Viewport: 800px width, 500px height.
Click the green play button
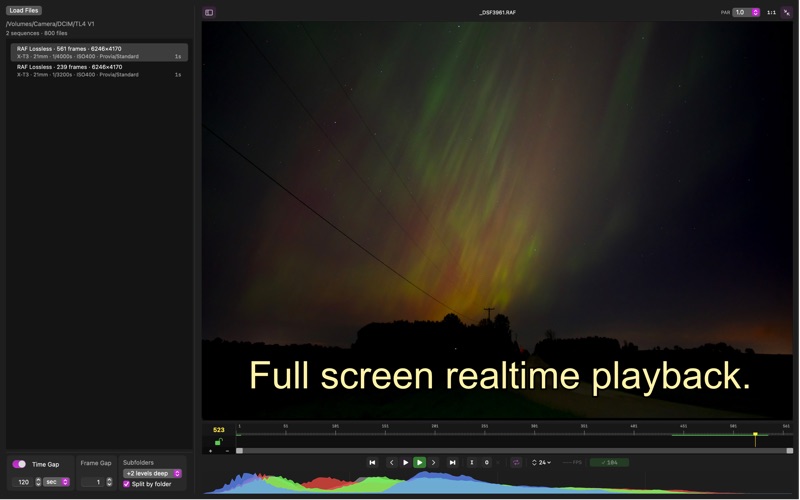(x=419, y=462)
